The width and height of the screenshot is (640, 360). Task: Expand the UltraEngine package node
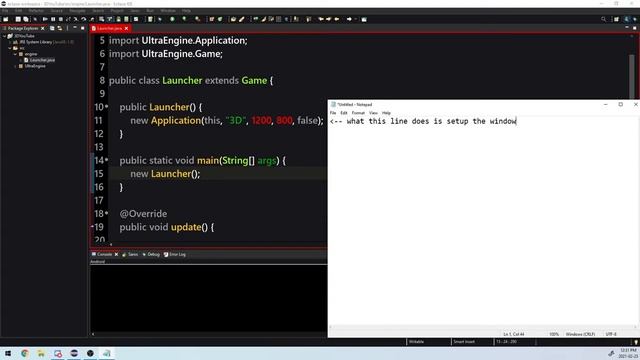tap(16, 66)
